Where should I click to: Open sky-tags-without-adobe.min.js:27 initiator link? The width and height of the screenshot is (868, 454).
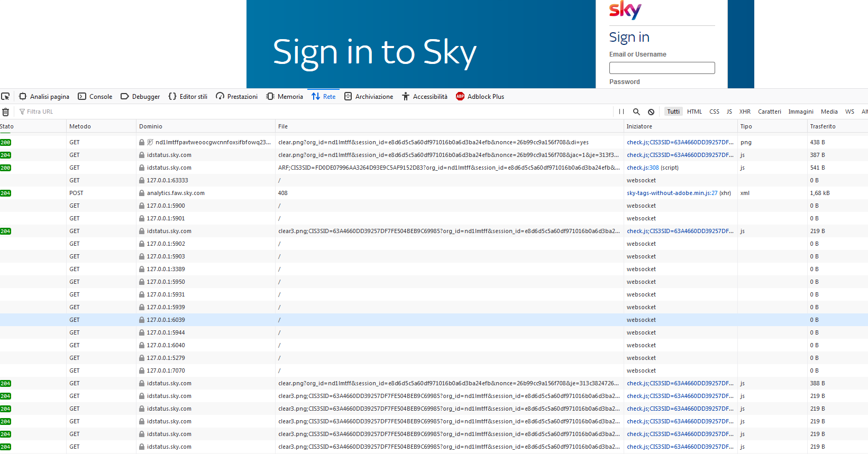[672, 193]
